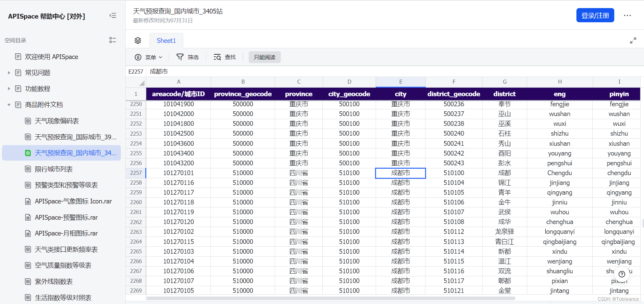Click the sheet icon beside 限行城市列表

[x=28, y=169]
